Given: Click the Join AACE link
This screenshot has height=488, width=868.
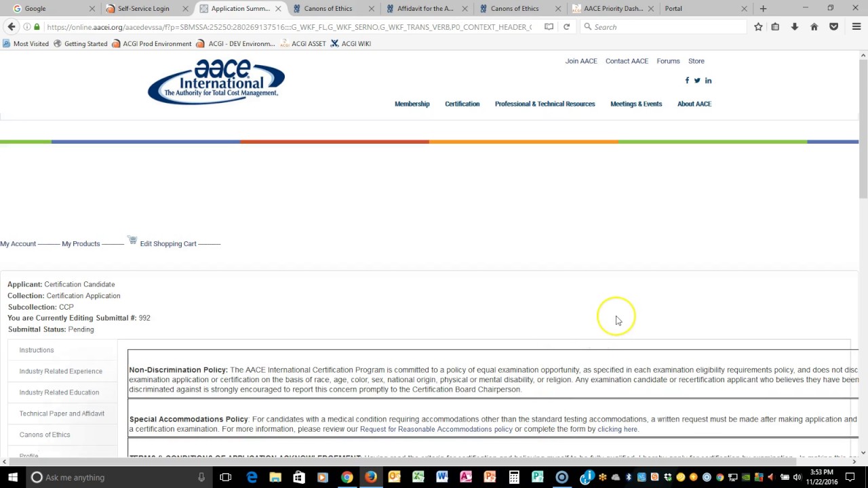Looking at the screenshot, I should pyautogui.click(x=581, y=61).
